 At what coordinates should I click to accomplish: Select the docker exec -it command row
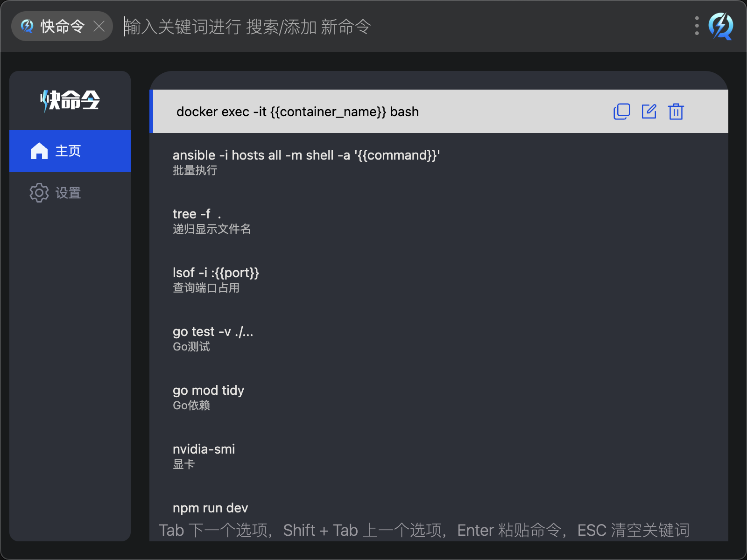pyautogui.click(x=439, y=112)
